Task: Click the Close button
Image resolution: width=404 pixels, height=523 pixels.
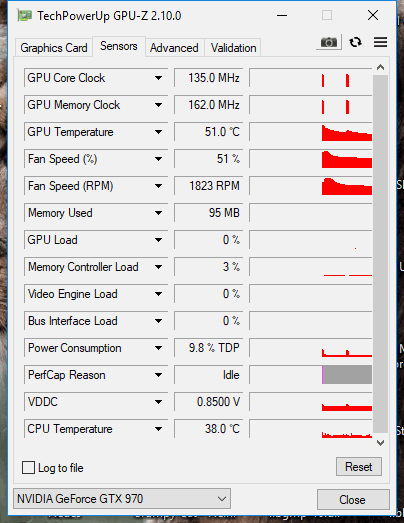Action: 353,500
